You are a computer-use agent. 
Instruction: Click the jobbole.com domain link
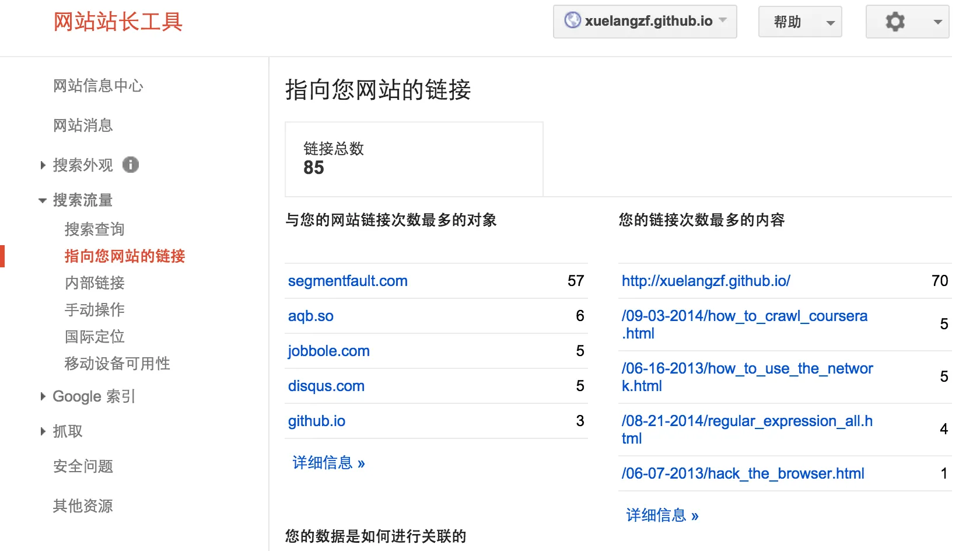[328, 351]
